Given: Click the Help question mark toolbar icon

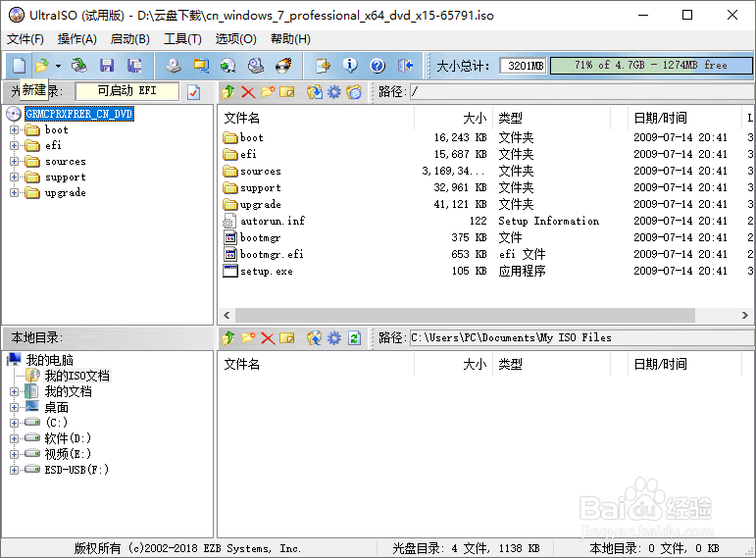Looking at the screenshot, I should pos(378,65).
